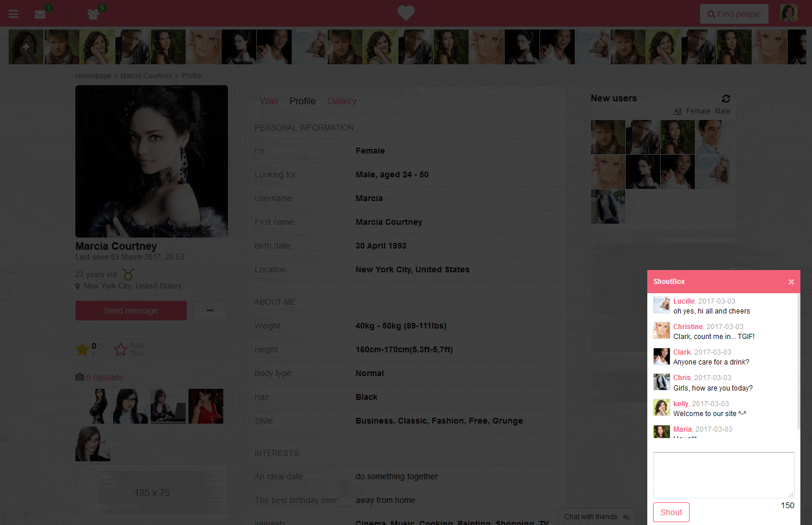
Task: Open the user avatar in the top bar
Action: [789, 13]
